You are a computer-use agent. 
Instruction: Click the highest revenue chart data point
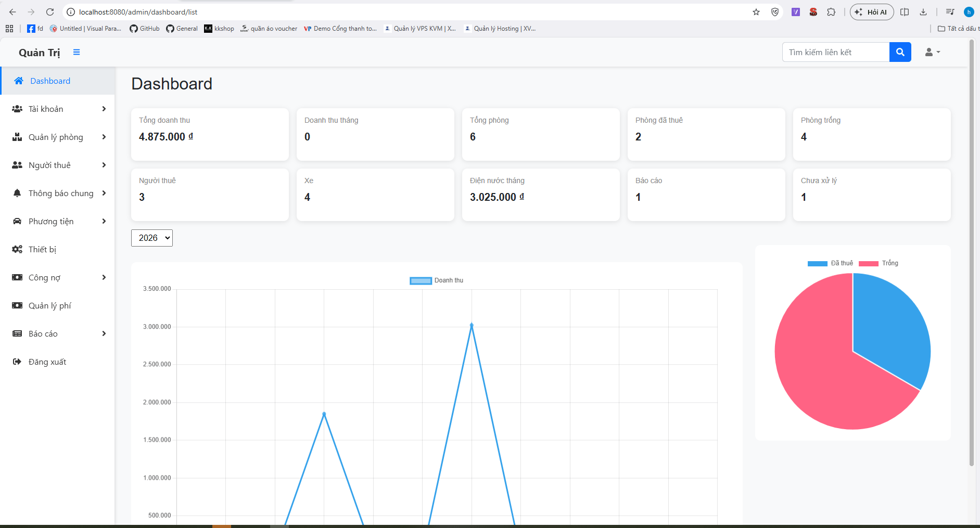coord(472,325)
